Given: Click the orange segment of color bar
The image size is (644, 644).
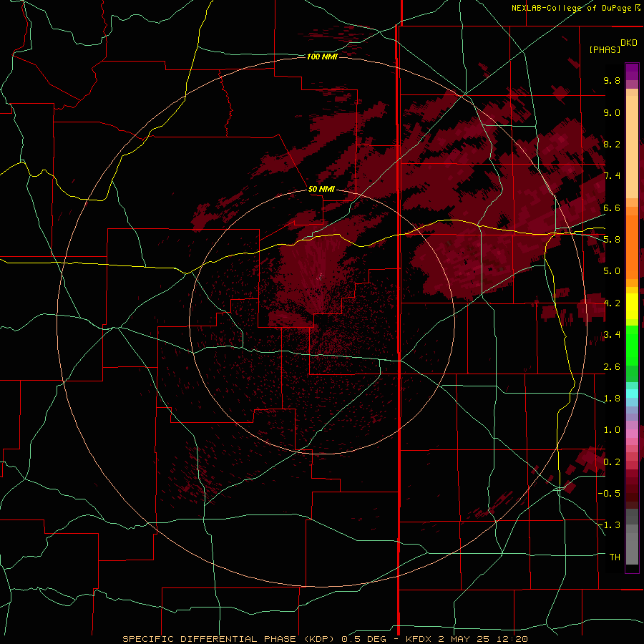Looking at the screenshot, I should point(632,247).
